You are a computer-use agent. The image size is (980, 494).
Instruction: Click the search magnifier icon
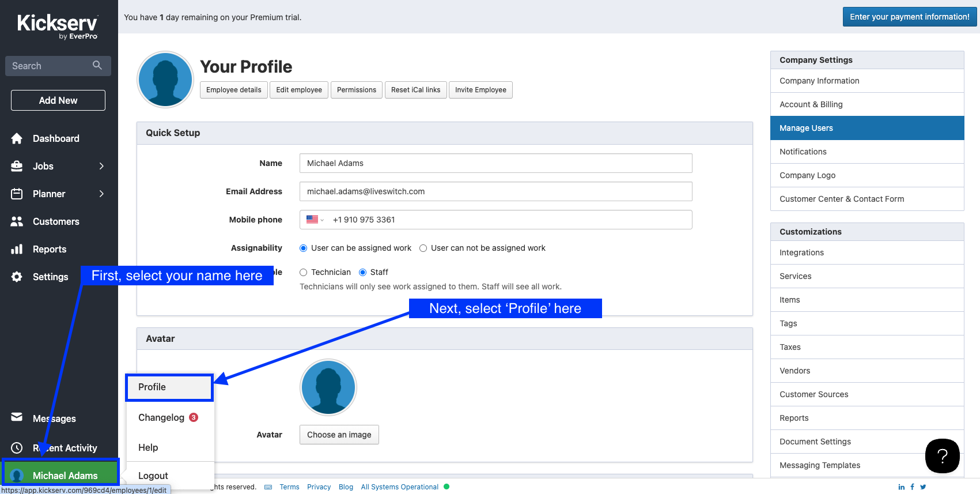pyautogui.click(x=97, y=65)
